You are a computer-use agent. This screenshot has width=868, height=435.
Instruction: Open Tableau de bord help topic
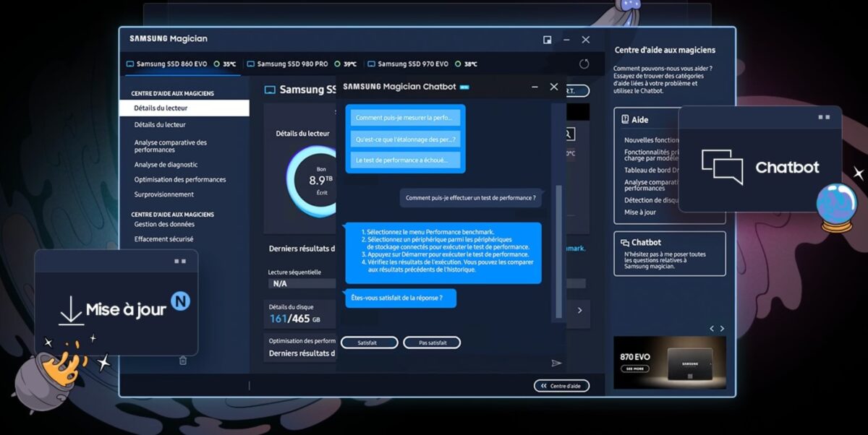point(652,171)
